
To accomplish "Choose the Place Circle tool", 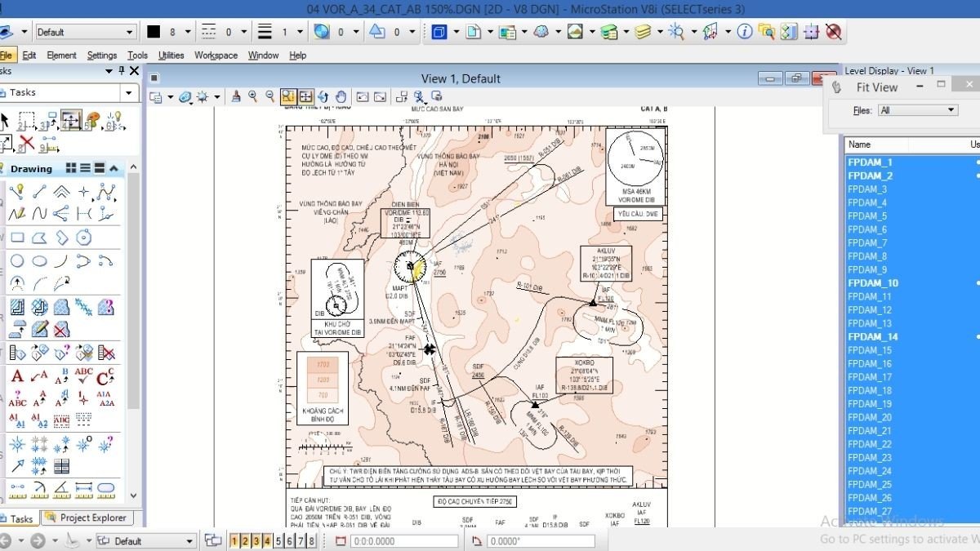I will click(x=17, y=261).
